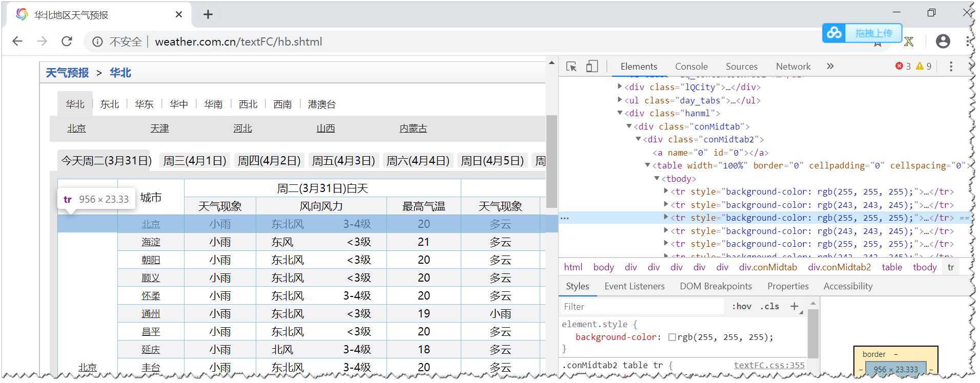Toggle the device toolbar in DevTools
Image resolution: width=980 pixels, height=383 pixels.
pos(592,67)
